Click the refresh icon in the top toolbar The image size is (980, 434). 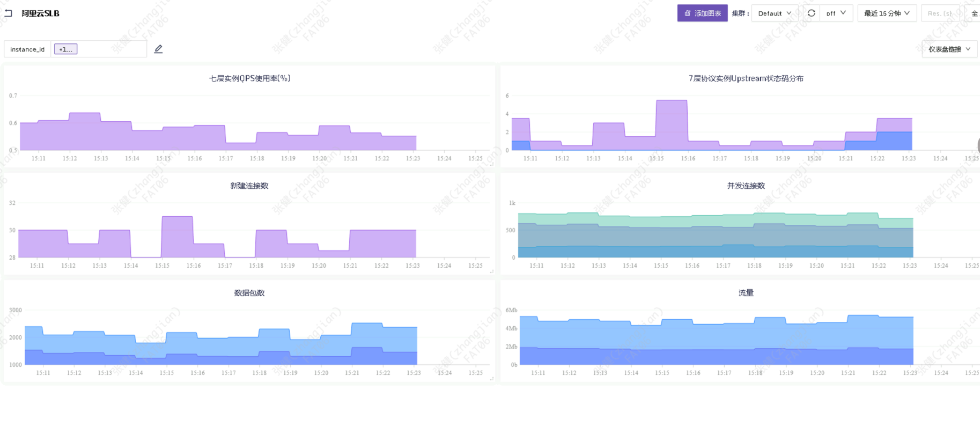tap(811, 13)
